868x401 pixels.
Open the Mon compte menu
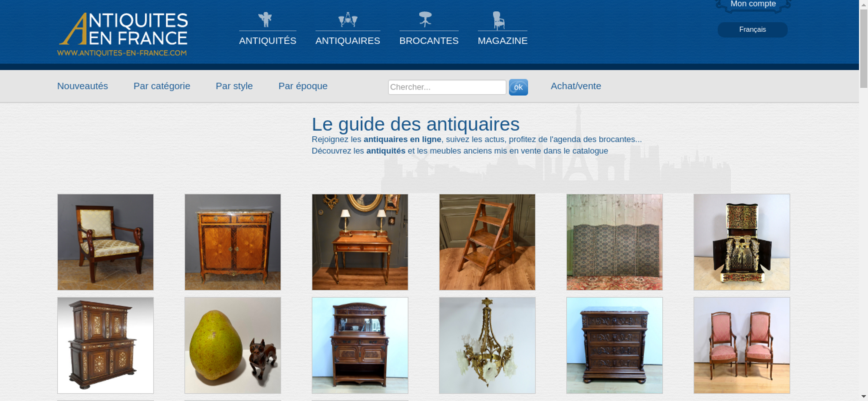(x=753, y=4)
